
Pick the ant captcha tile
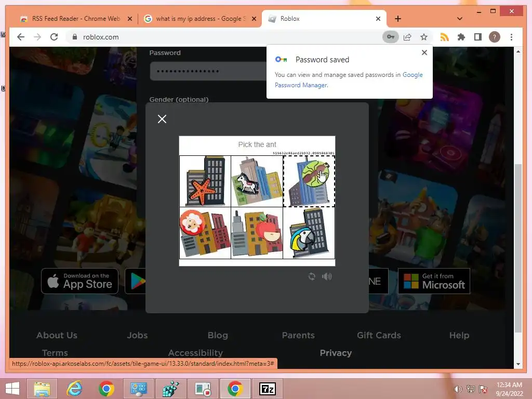(x=309, y=181)
